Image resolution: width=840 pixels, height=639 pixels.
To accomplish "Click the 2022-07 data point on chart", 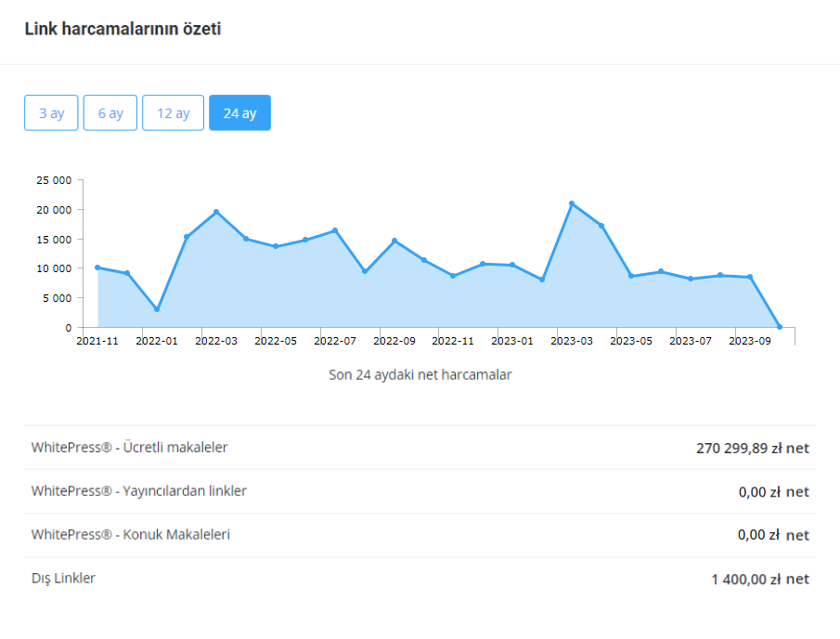I will tap(335, 230).
